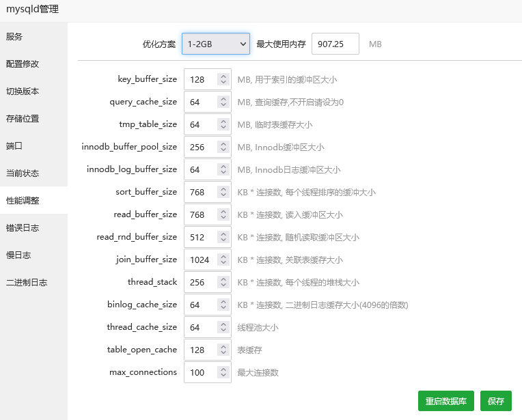Image resolution: width=522 pixels, height=420 pixels.
Task: Click the 最大使用内存 field showing 907.25
Action: [335, 44]
